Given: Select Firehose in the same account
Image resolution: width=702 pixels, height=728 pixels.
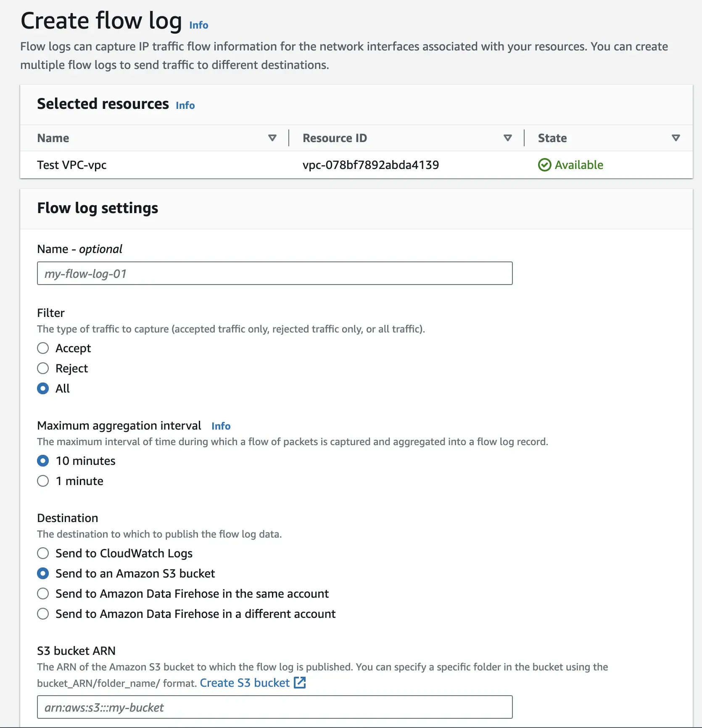Looking at the screenshot, I should (43, 593).
